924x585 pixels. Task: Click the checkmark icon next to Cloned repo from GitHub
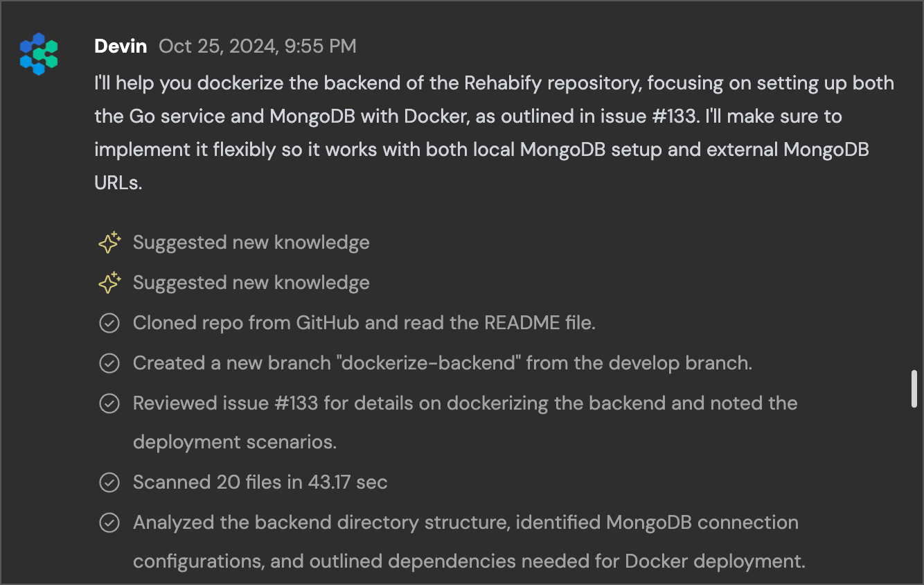pyautogui.click(x=109, y=323)
